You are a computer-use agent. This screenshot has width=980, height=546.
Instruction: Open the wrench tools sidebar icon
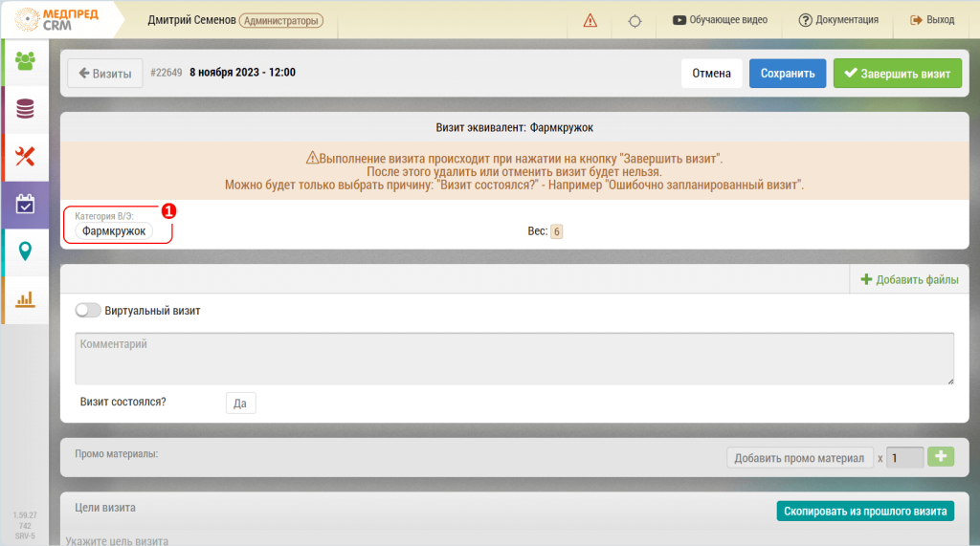tap(25, 156)
